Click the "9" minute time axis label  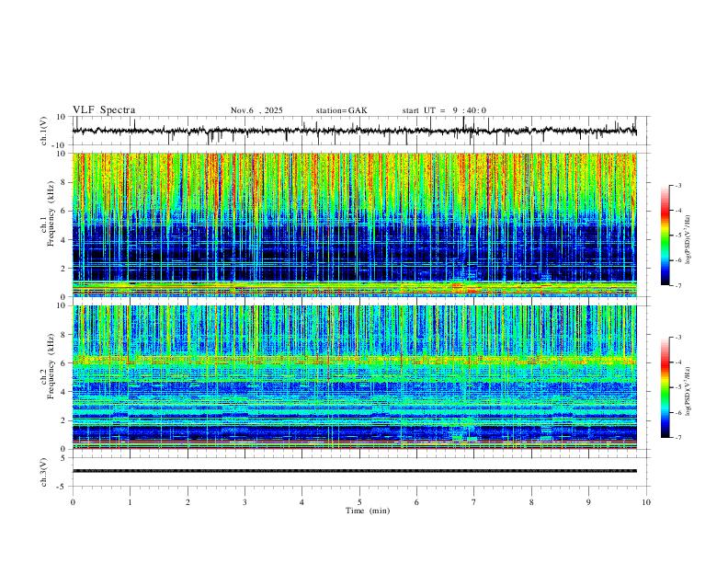pos(588,502)
